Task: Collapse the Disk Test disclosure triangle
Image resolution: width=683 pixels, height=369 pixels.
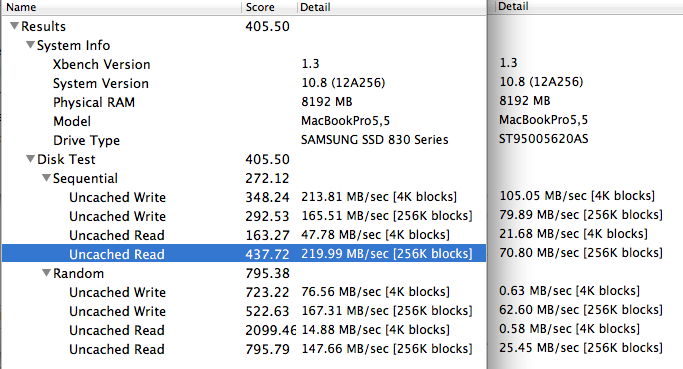Action: (30, 159)
